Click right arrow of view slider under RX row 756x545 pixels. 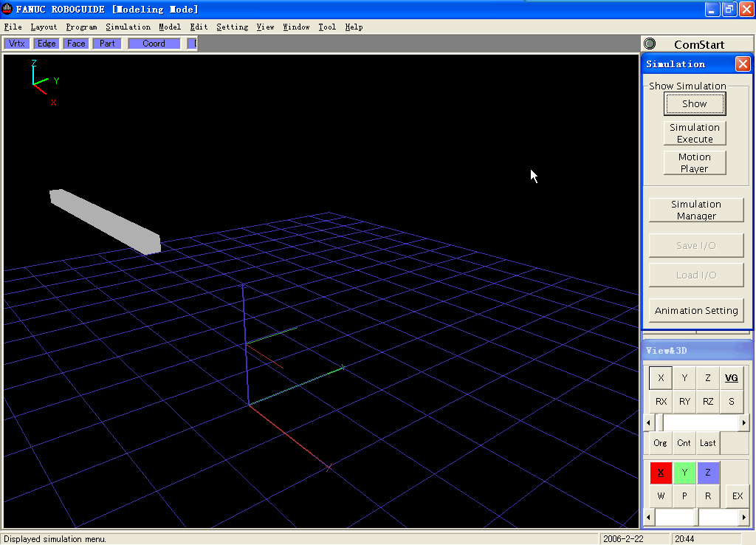pos(744,423)
